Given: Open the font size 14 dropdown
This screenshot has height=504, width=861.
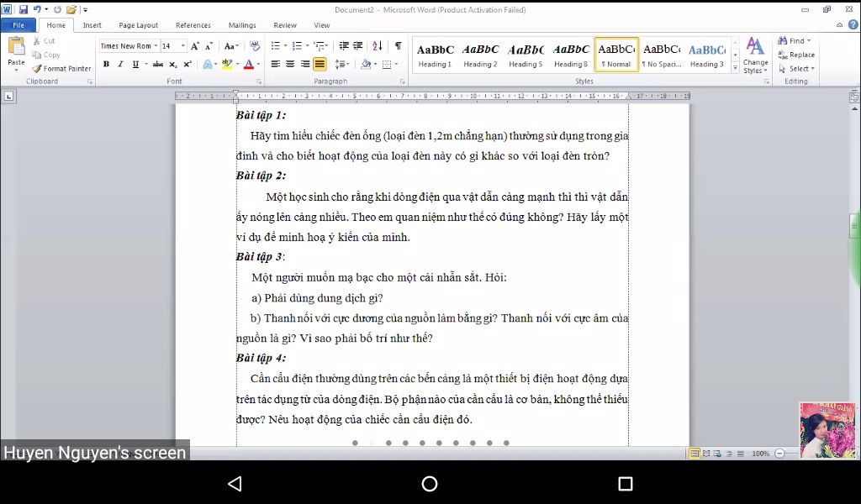Looking at the screenshot, I should coord(182,46).
